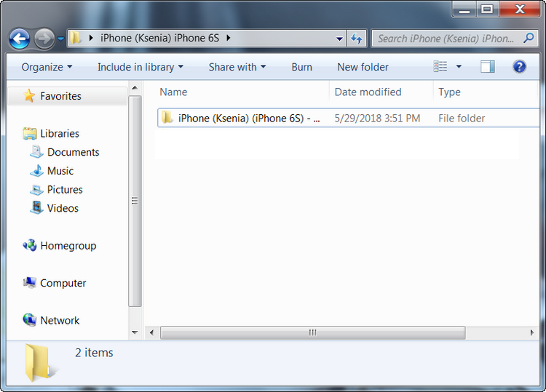Maximize the Explorer window
This screenshot has width=546, height=392.
[487, 9]
